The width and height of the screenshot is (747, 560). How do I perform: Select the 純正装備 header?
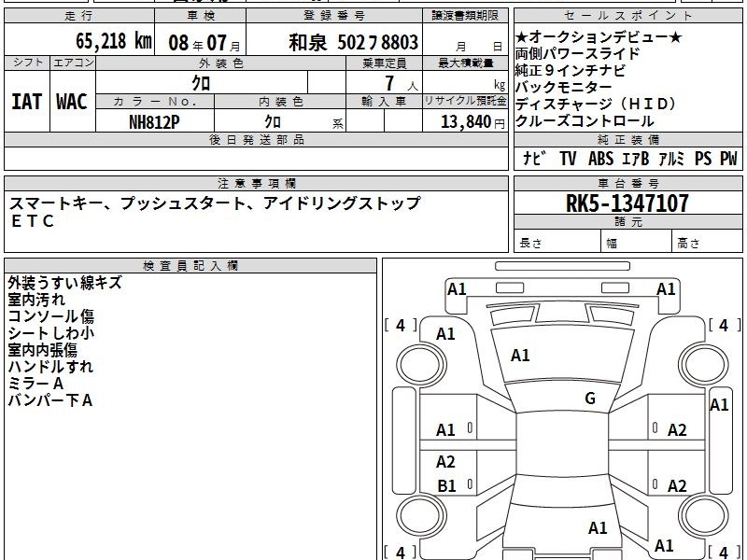[x=628, y=140]
